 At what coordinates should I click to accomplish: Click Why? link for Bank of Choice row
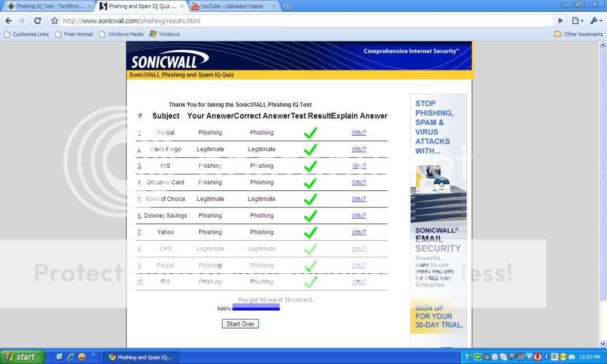pos(358,199)
